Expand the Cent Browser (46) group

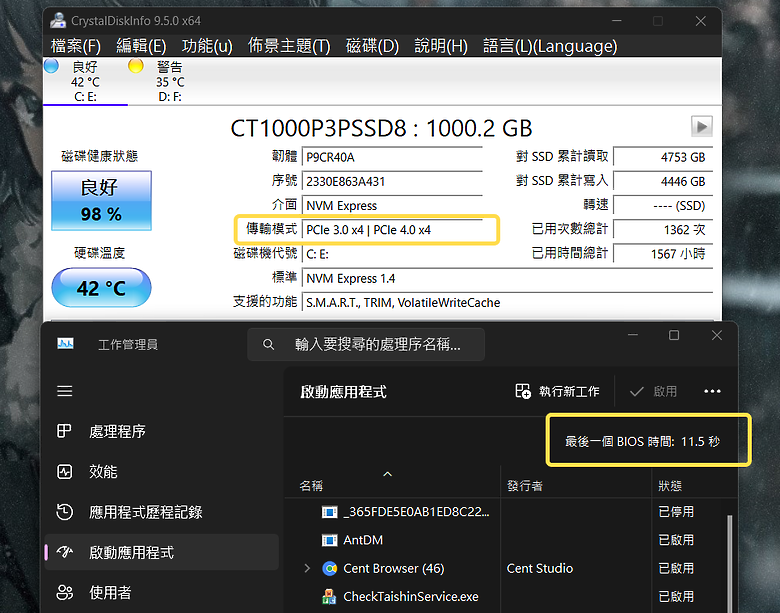(307, 568)
